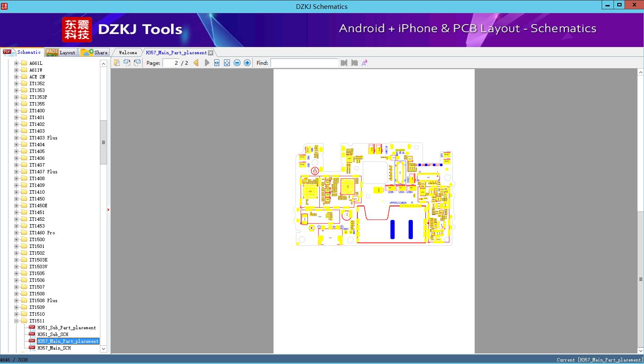Open H357_Main_SCH file in tree
644x364 pixels.
[54, 348]
